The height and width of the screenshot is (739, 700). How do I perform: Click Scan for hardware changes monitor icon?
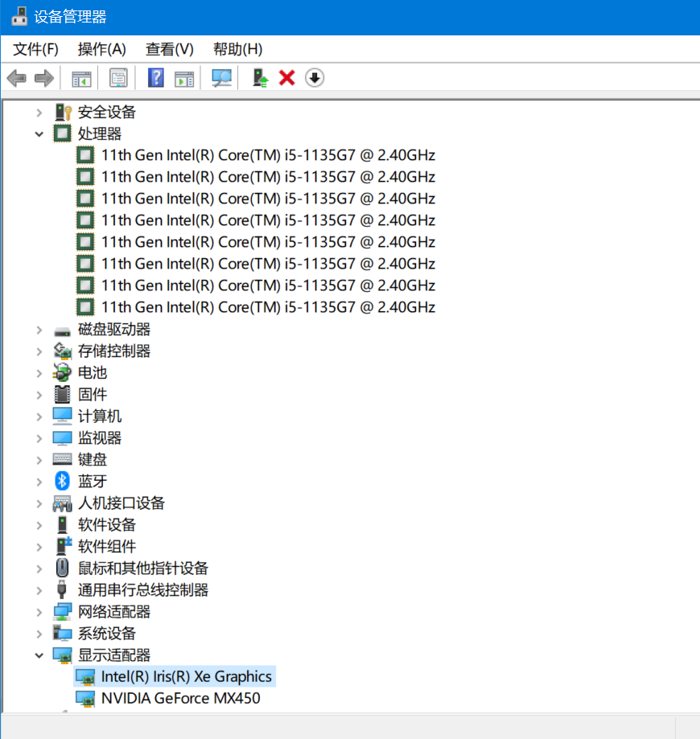click(222, 78)
